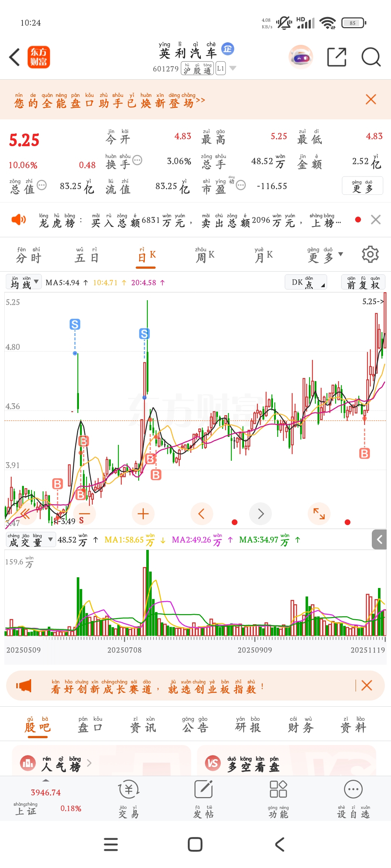Image resolution: width=391 pixels, height=868 pixels.
Task: Switch to 月K chart tab
Action: point(264,255)
